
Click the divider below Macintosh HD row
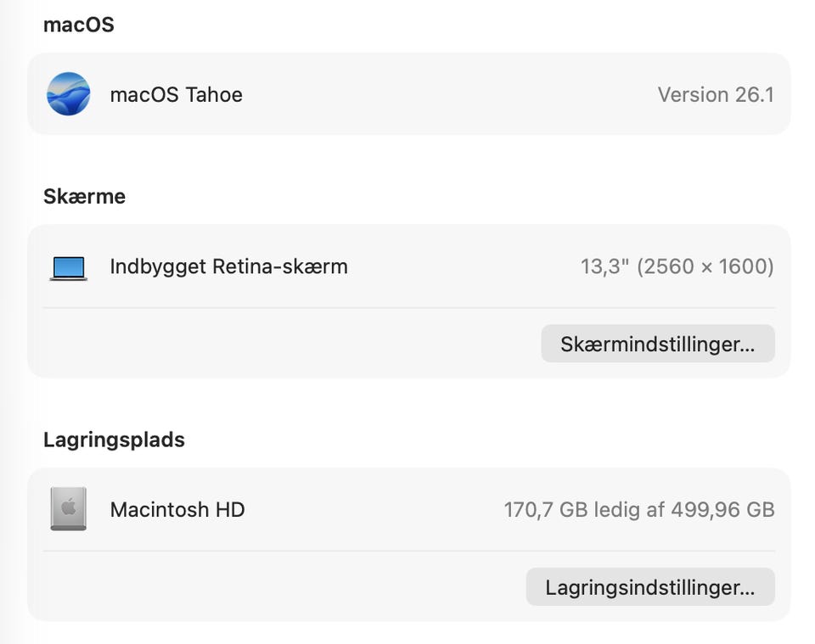tap(407, 551)
